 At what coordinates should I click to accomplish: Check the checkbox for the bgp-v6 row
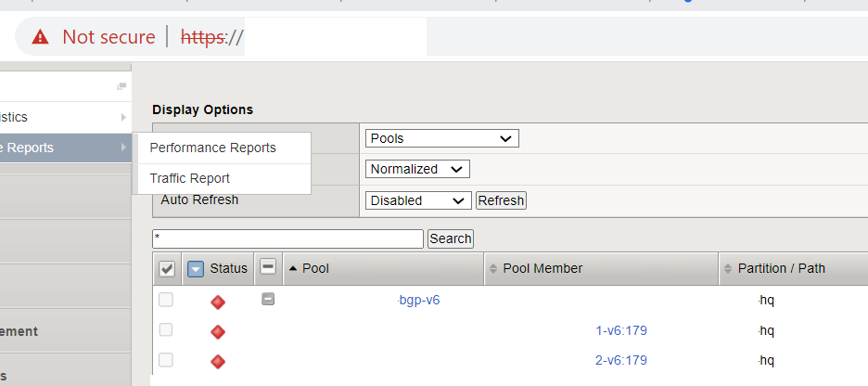[166, 300]
